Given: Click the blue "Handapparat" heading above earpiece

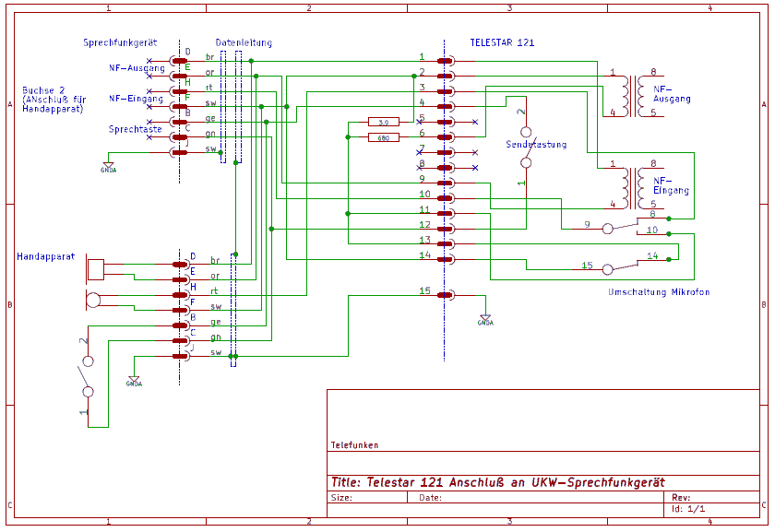Looking at the screenshot, I should coord(45,257).
